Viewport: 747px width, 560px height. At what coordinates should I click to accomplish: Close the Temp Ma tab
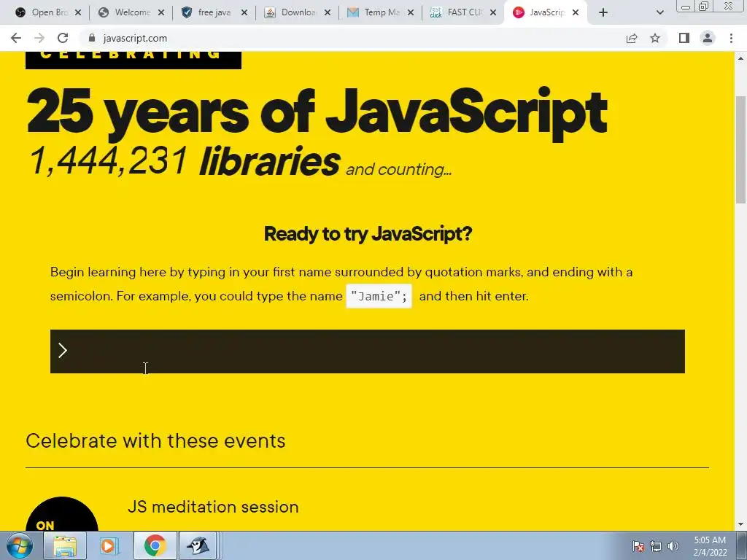pos(411,13)
